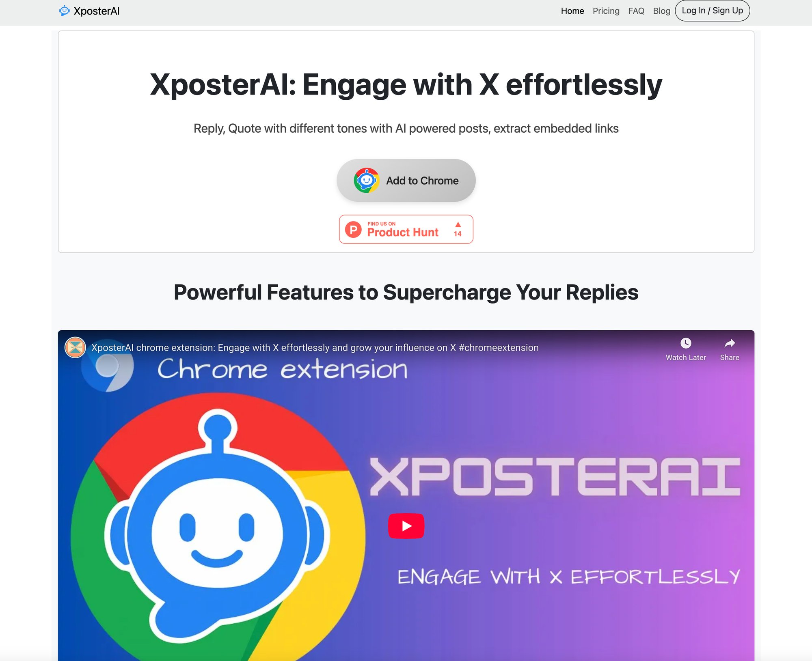The height and width of the screenshot is (661, 812).
Task: Click the Chrome robot icon on Add button
Action: click(366, 181)
